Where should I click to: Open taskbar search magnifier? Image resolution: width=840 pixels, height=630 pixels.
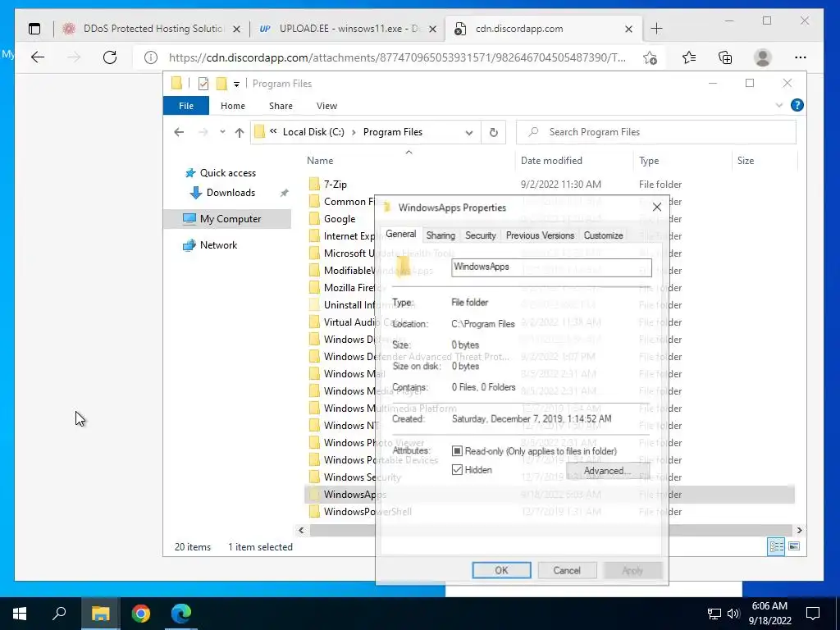59,613
